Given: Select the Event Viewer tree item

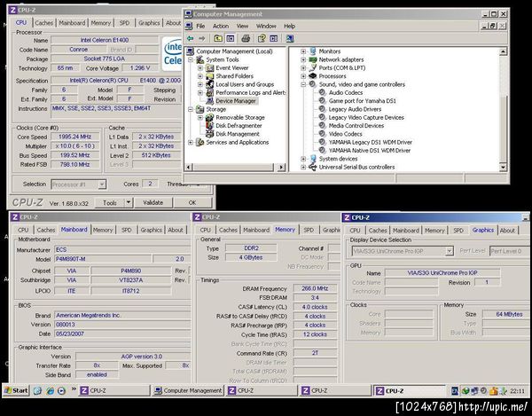Looking at the screenshot, I should [x=232, y=68].
